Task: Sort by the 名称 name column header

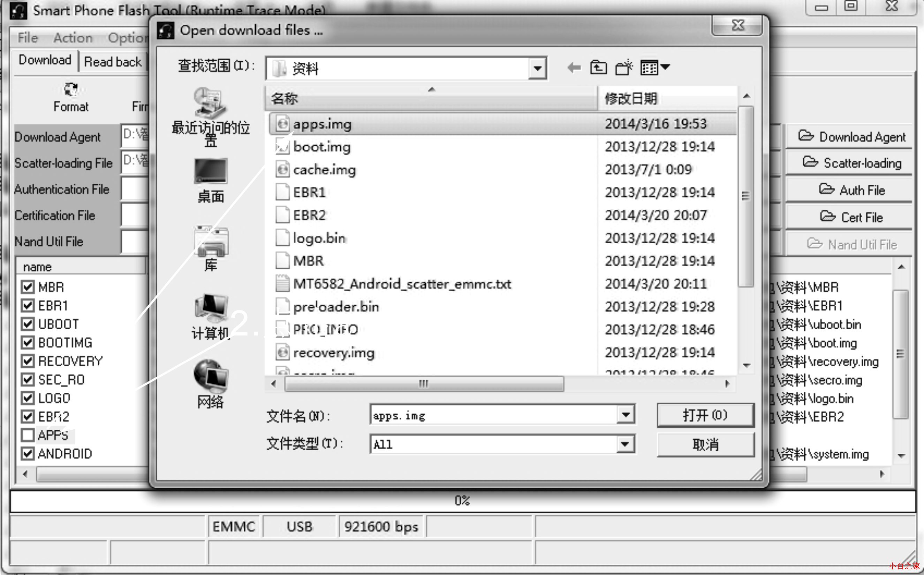Action: pyautogui.click(x=431, y=99)
